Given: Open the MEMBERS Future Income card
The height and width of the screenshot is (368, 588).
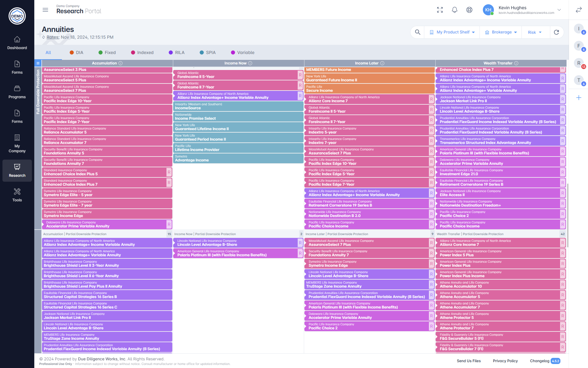Looking at the screenshot, I should coord(369,70).
